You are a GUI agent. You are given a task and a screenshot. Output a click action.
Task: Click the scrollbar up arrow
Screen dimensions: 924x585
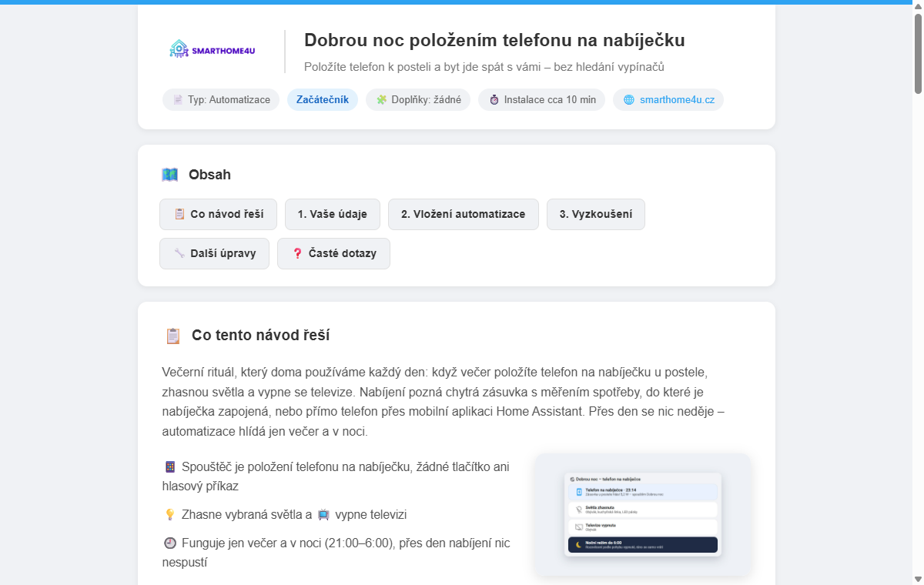918,6
